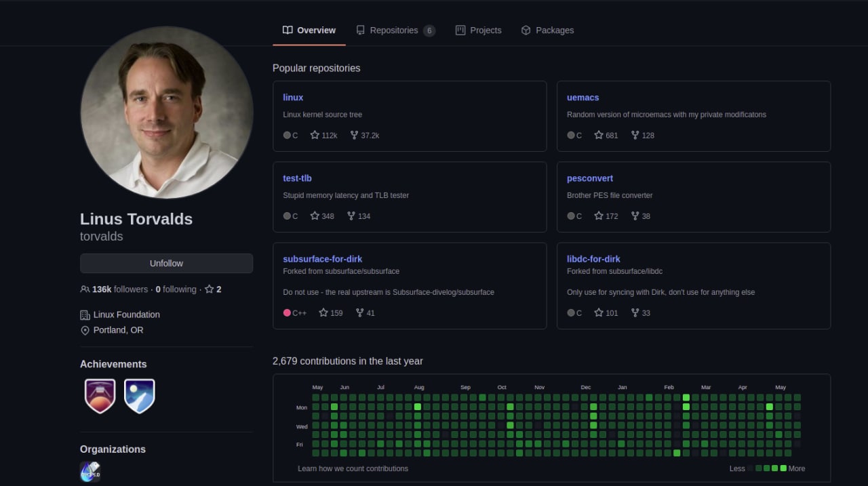Click the Organizations heading
868x486 pixels.
(x=113, y=449)
